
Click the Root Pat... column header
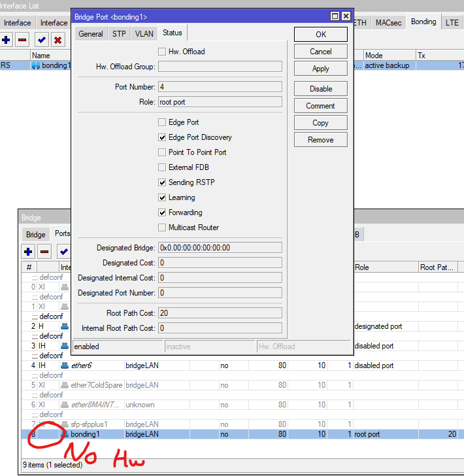[438, 267]
